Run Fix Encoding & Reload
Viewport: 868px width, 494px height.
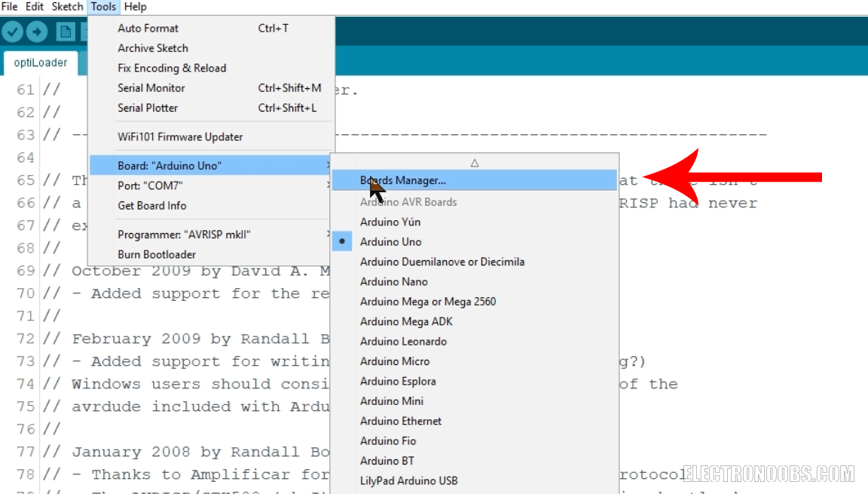212,68
